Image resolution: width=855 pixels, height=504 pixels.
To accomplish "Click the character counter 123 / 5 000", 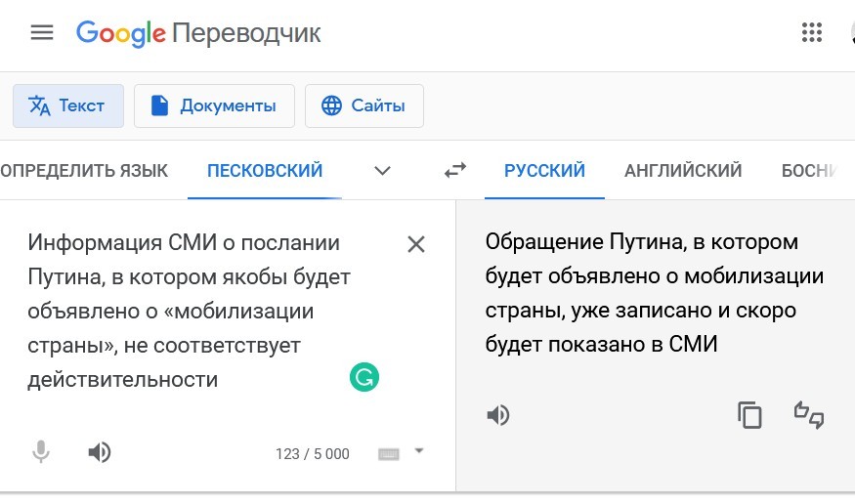I will coord(313,454).
